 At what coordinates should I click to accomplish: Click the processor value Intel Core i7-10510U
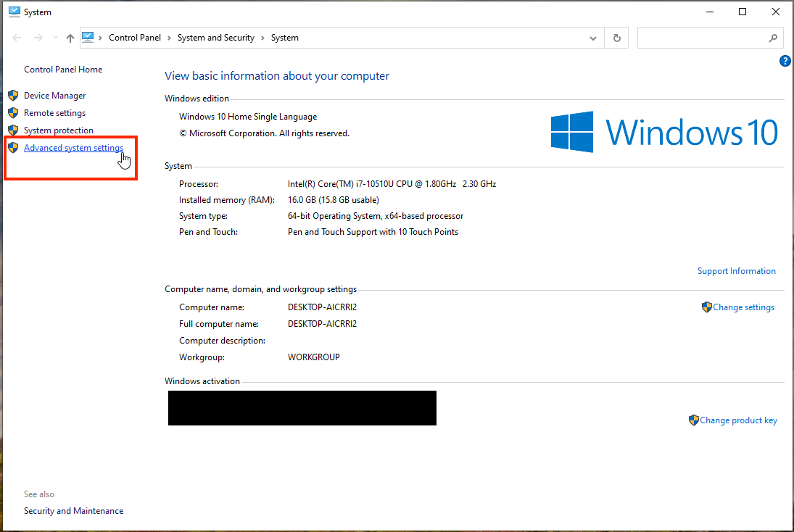pos(392,184)
